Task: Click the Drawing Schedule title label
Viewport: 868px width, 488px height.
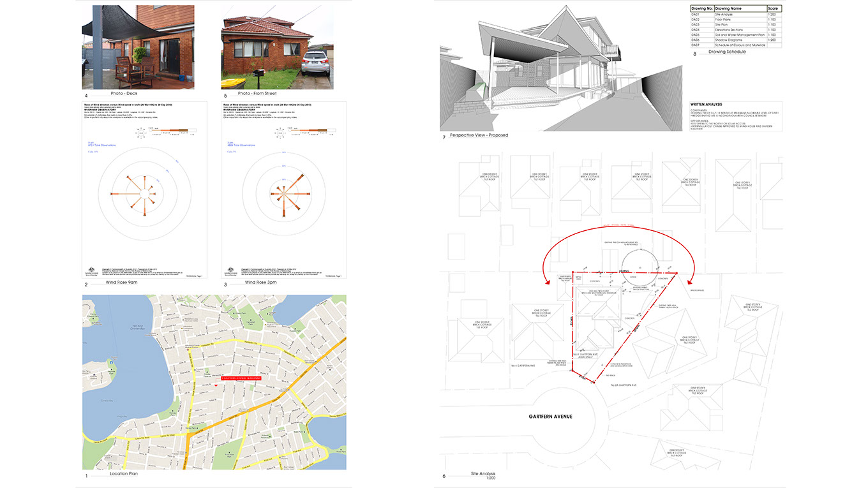Action: 727,52
